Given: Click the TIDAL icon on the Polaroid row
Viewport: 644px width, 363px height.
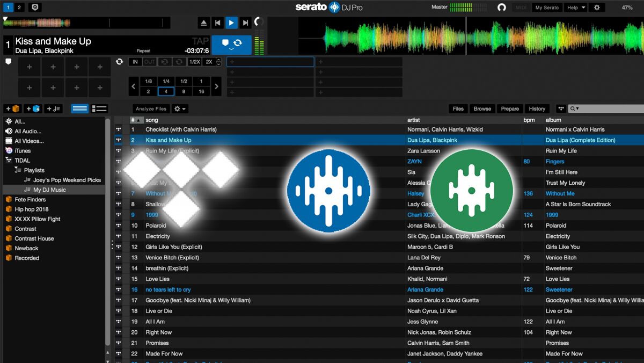Looking at the screenshot, I should pos(119,226).
